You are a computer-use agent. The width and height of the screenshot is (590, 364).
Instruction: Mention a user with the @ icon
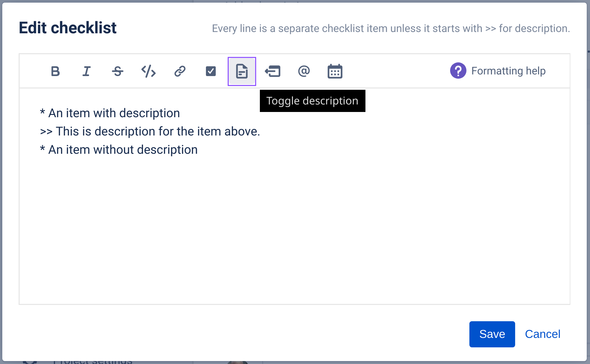click(304, 71)
